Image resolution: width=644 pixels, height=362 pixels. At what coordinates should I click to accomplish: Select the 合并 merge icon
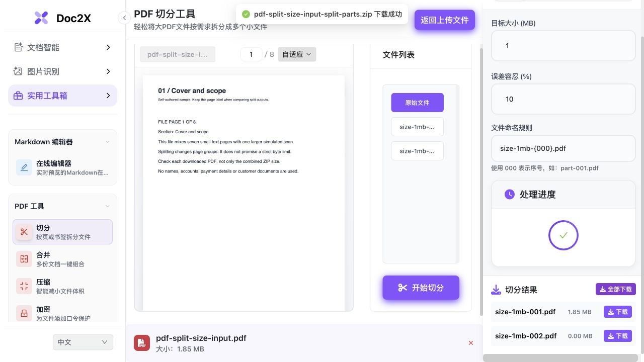tap(24, 259)
